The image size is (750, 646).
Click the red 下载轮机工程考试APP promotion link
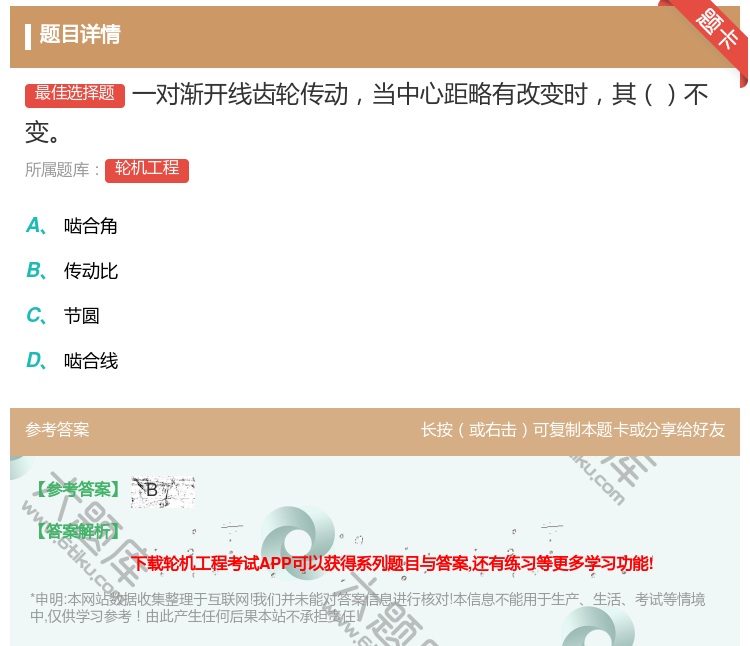(x=392, y=563)
